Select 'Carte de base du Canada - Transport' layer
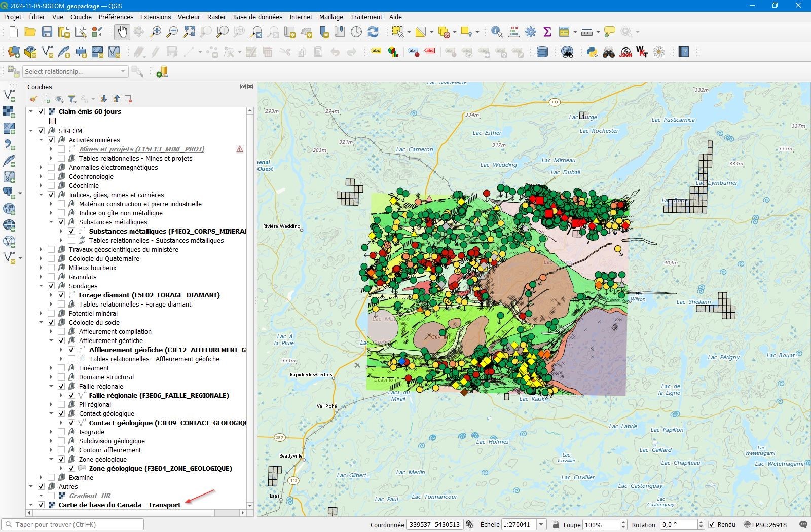Image resolution: width=811 pixels, height=532 pixels. [x=120, y=505]
